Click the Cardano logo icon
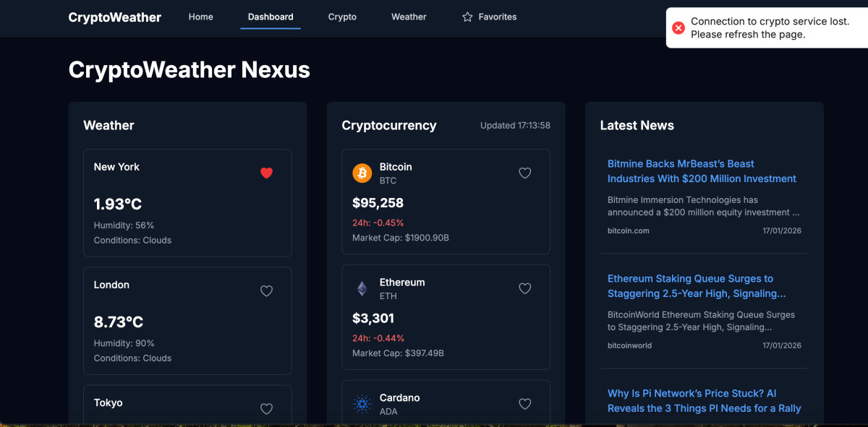The height and width of the screenshot is (427, 868). tap(362, 405)
